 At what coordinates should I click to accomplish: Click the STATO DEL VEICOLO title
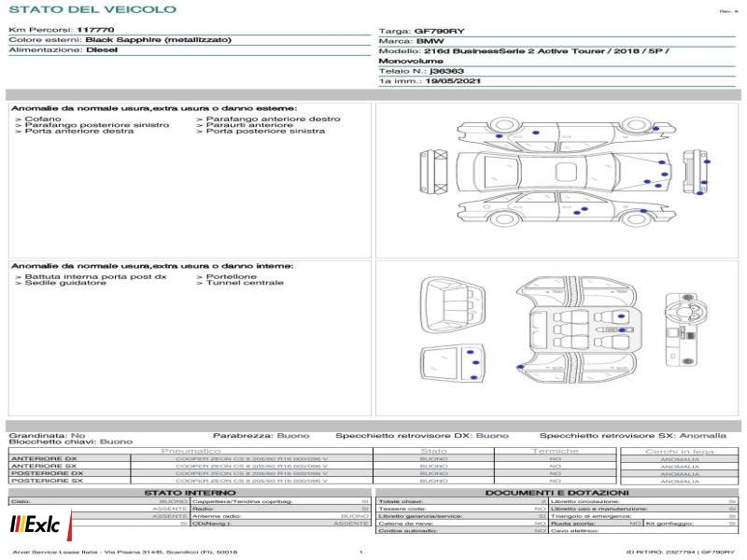pyautogui.click(x=92, y=9)
